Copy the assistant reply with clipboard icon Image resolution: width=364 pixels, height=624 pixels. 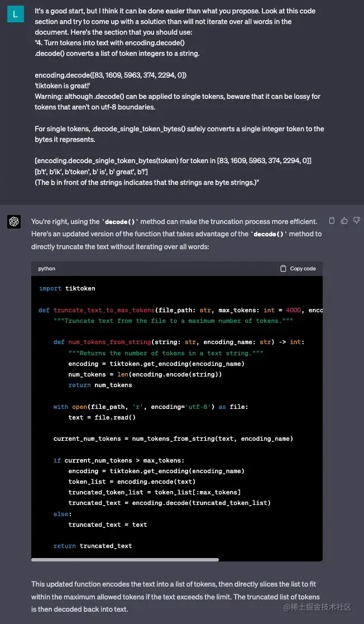[332, 221]
